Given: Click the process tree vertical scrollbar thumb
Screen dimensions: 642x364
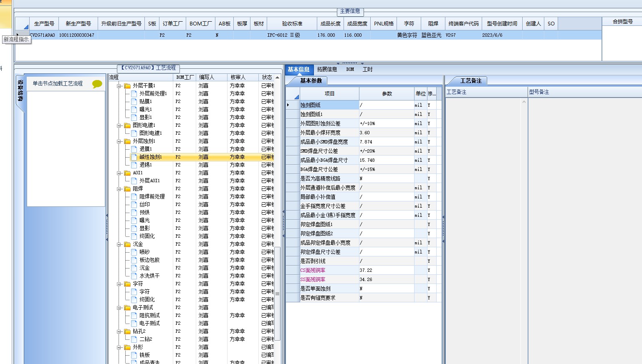Looking at the screenshot, I should click(x=277, y=294).
